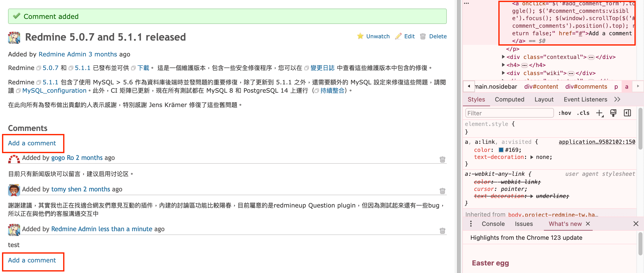Viewport: 644px width, 273px height.
Task: Click the breadcrumb scroll-left arrow
Action: coord(469,86)
